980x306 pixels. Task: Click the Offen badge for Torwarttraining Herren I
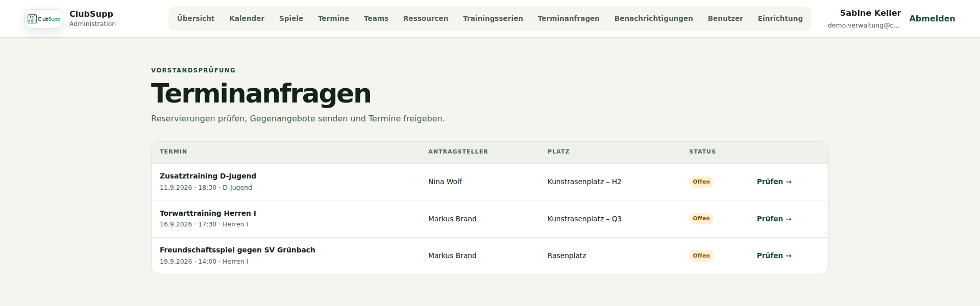tap(701, 218)
